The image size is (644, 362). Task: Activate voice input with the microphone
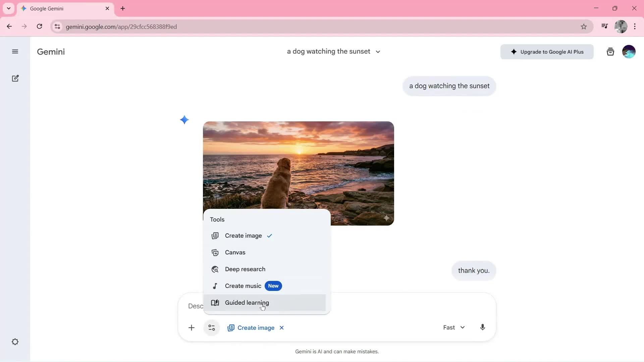tap(482, 327)
